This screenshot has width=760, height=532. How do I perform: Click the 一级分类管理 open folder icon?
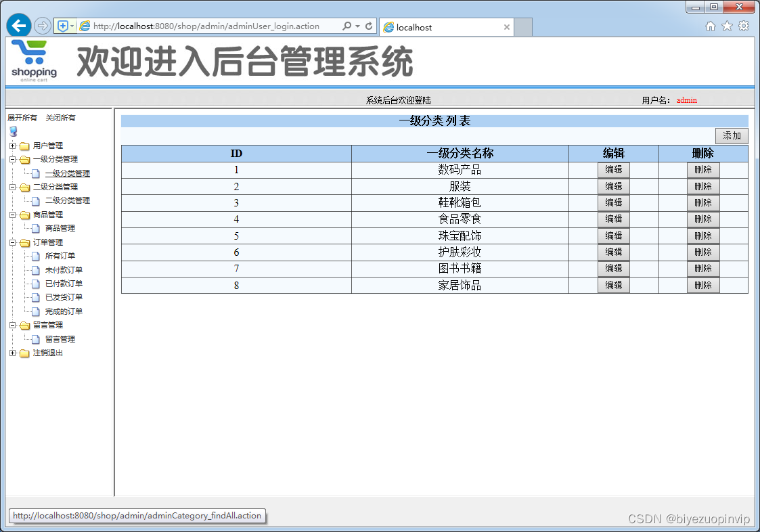(25, 160)
